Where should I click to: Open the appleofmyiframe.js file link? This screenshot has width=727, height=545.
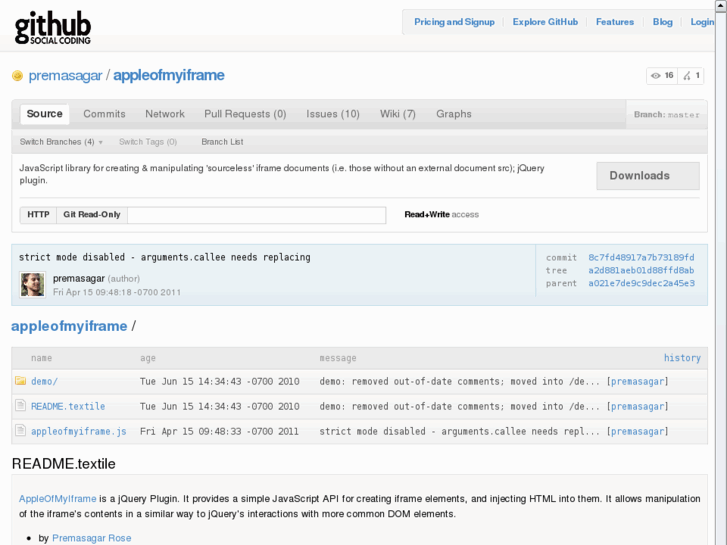pyautogui.click(x=79, y=431)
